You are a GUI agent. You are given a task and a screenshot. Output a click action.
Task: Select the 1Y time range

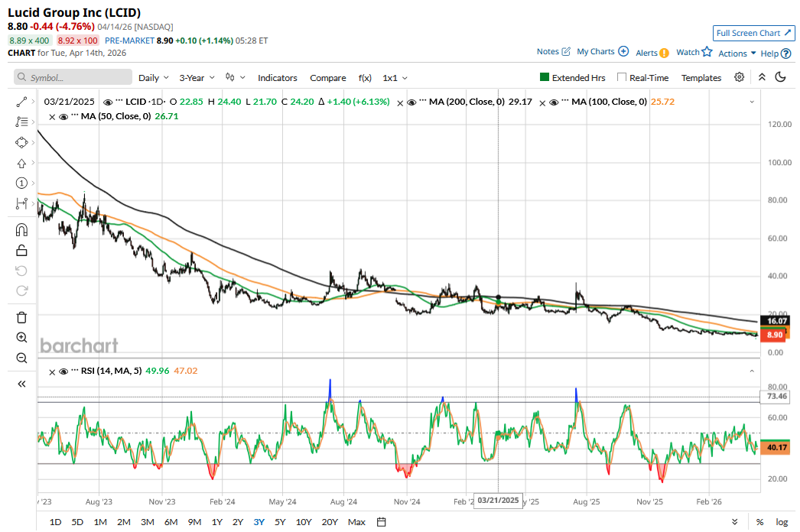217,522
